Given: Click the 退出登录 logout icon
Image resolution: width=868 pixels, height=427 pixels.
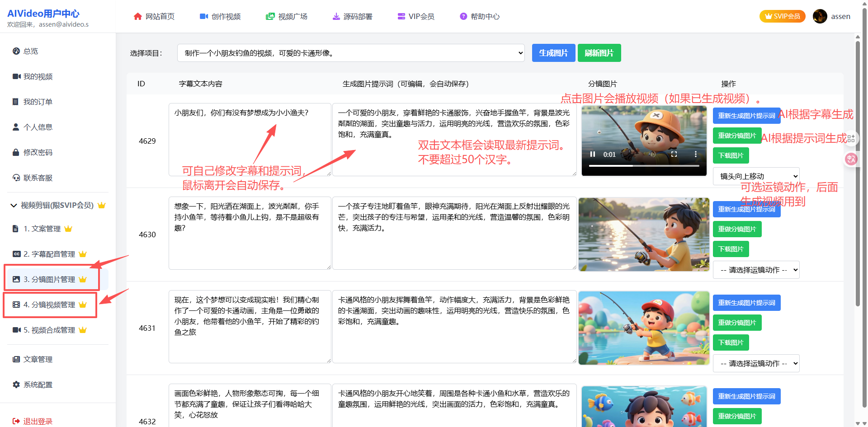Looking at the screenshot, I should coord(16,421).
